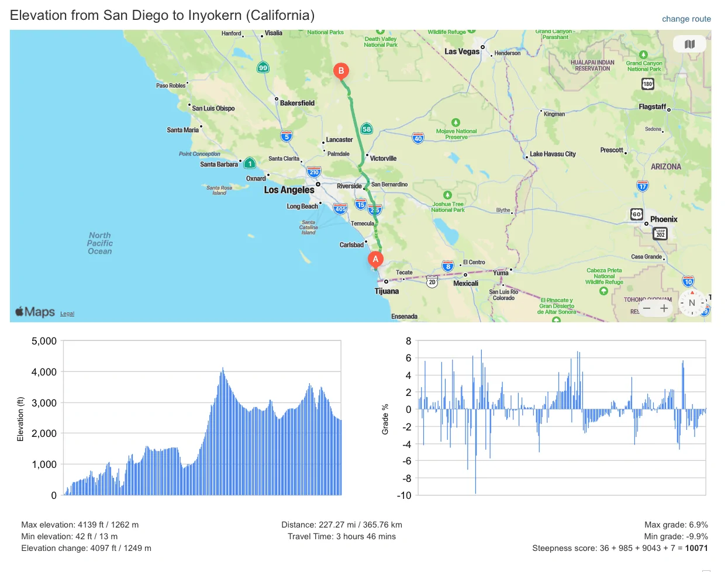Click the Carlsbad label on the map
This screenshot has width=728, height=572.
pyautogui.click(x=351, y=245)
